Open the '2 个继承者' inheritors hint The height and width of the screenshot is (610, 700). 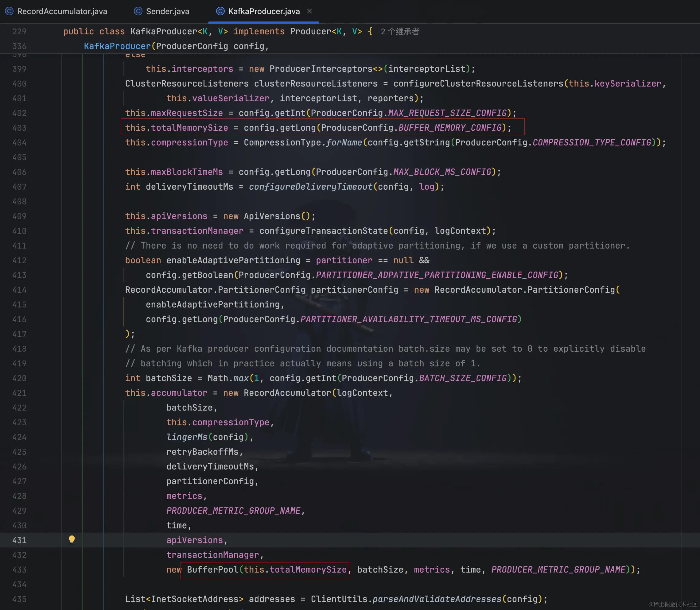[400, 32]
